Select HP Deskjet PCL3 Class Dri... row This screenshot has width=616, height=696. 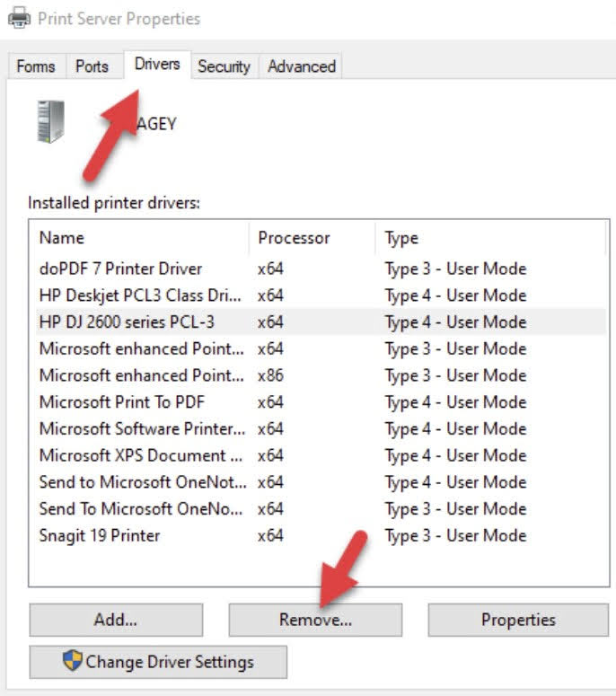point(321,295)
